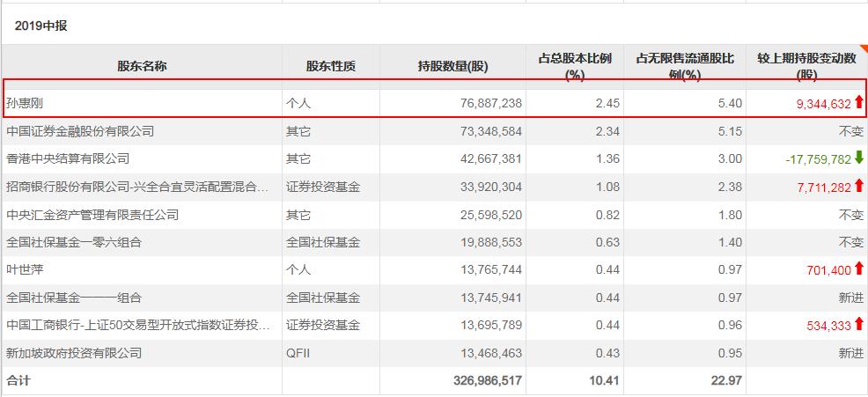Screen dimensions: 868x397
Task: Click the green down arrow for 香港中央结算有限公司
Action: tap(858, 158)
